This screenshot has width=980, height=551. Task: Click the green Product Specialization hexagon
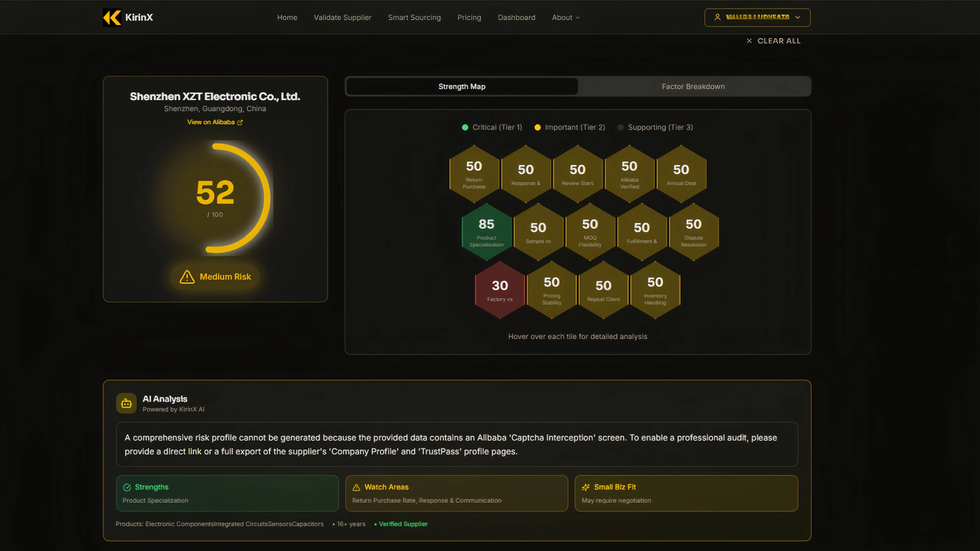coord(487,232)
